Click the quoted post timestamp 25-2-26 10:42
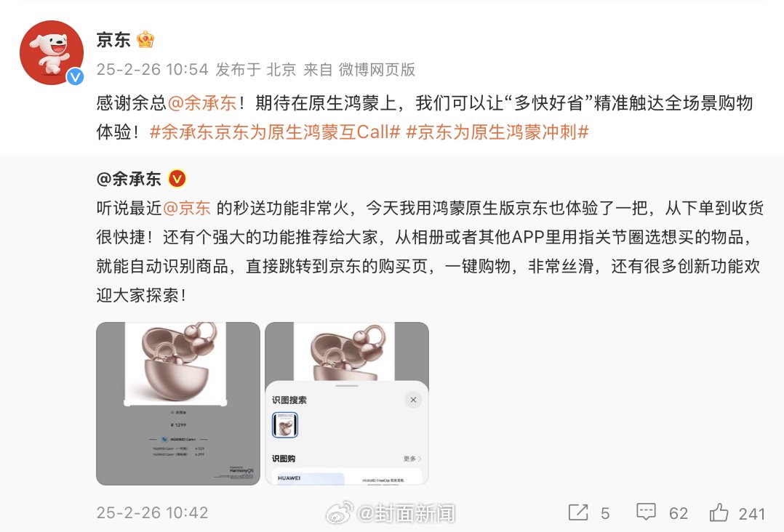Viewport: 784px width, 532px height. (x=152, y=512)
